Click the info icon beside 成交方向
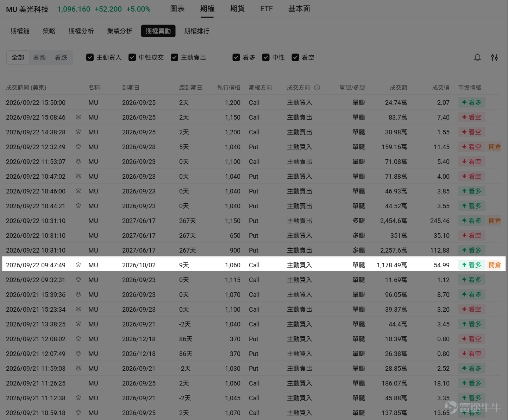The width and height of the screenshot is (508, 420). coord(317,88)
